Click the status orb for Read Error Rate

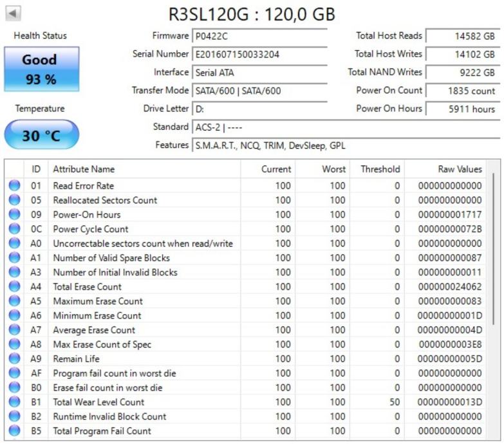pos(14,185)
